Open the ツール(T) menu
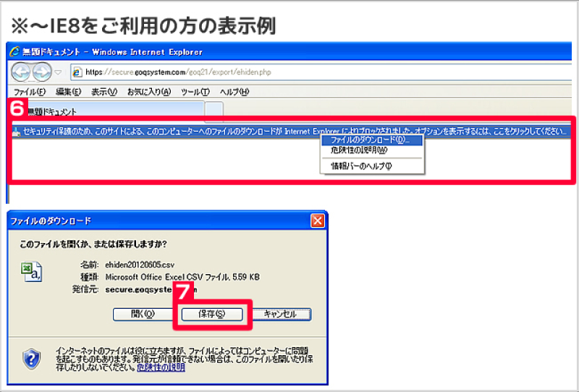Screen dimensions: 579x392 click(x=195, y=92)
